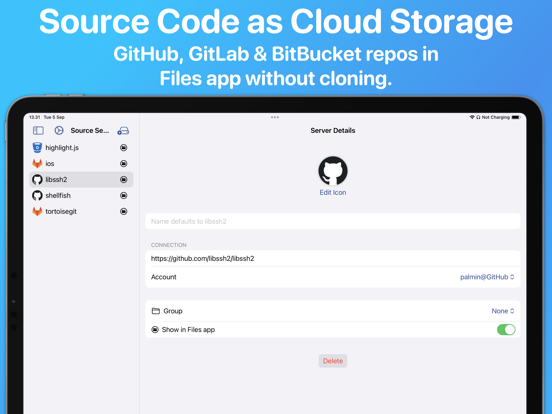Click the Source Se... sidebar title

click(x=90, y=131)
